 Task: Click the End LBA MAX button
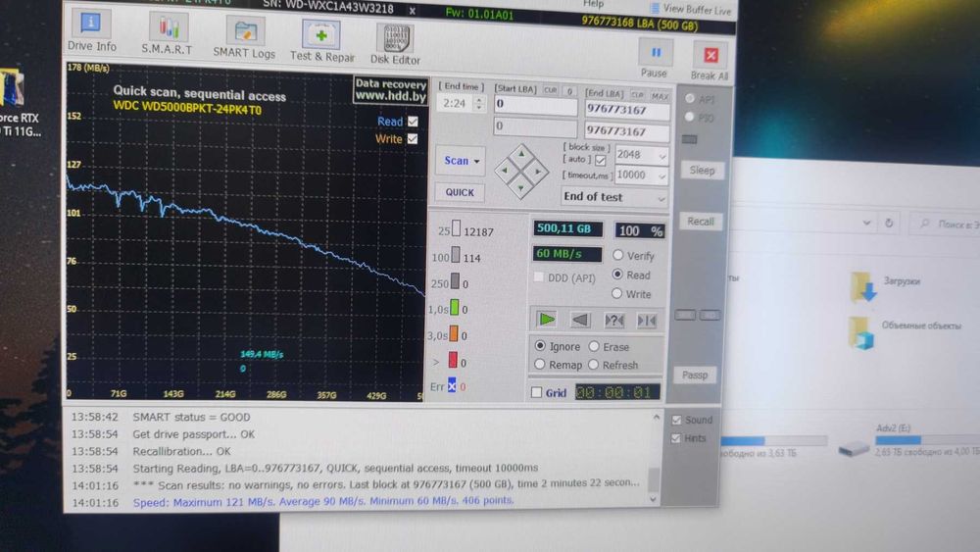[660, 96]
